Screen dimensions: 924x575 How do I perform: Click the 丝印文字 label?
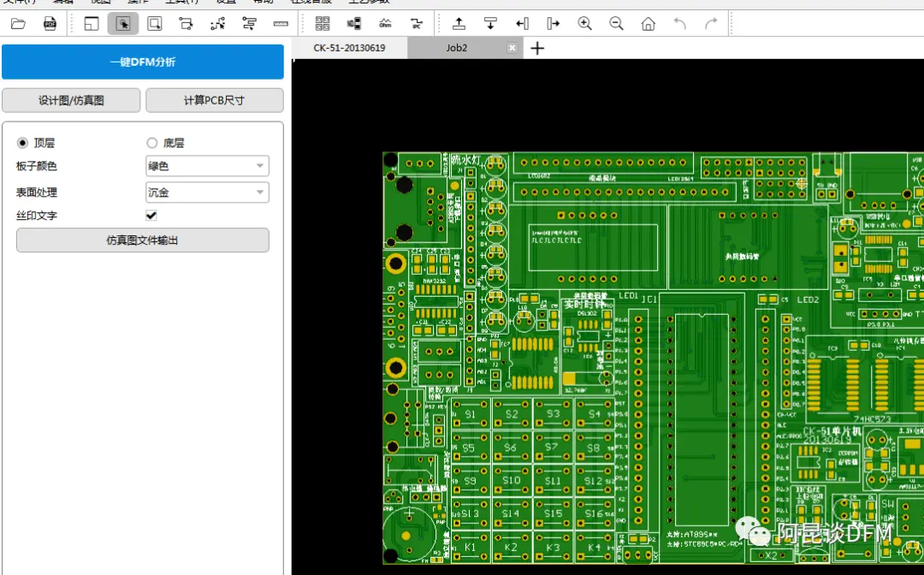37,216
